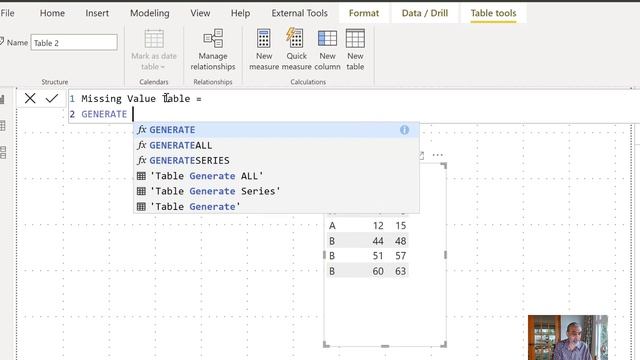
Task: Create a New column
Action: click(327, 49)
